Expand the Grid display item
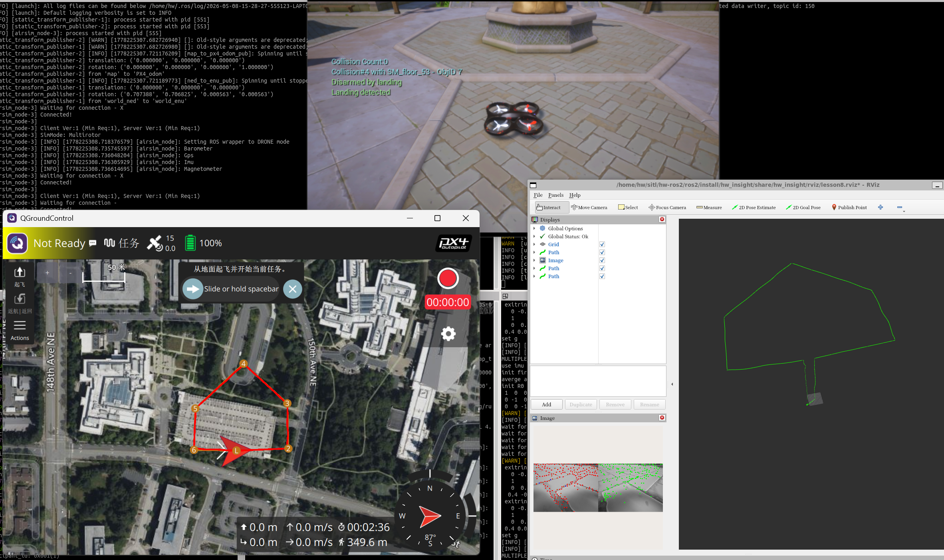Screen dimensions: 944x560 click(534, 244)
